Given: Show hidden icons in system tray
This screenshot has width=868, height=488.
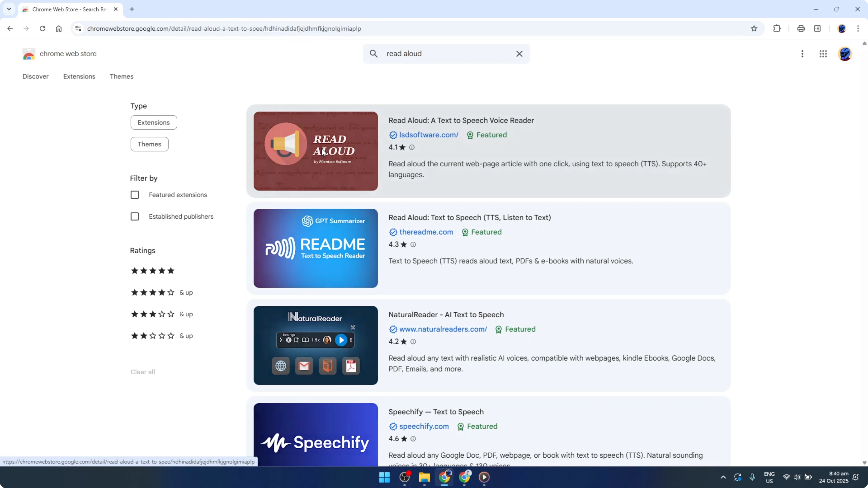Looking at the screenshot, I should pyautogui.click(x=723, y=477).
